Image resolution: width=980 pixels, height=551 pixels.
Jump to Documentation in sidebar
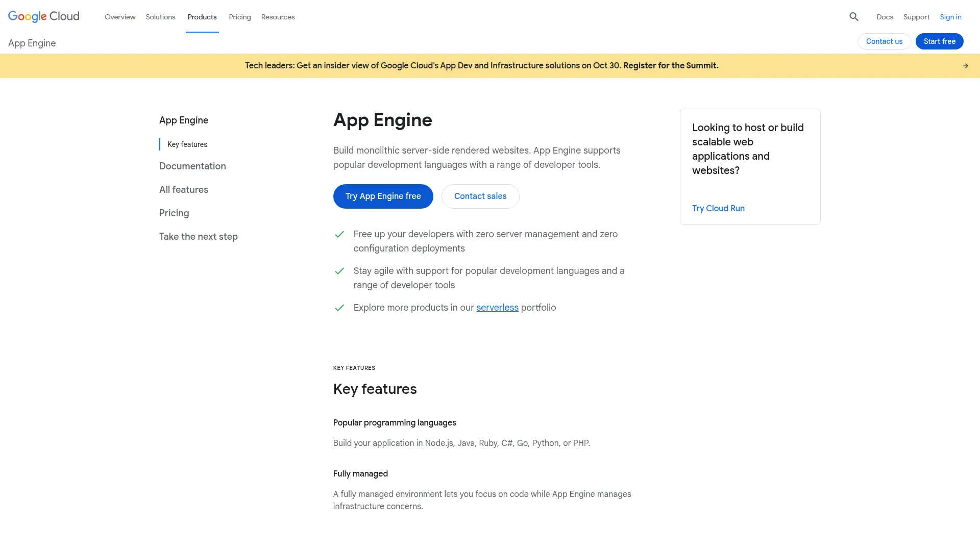click(x=192, y=166)
